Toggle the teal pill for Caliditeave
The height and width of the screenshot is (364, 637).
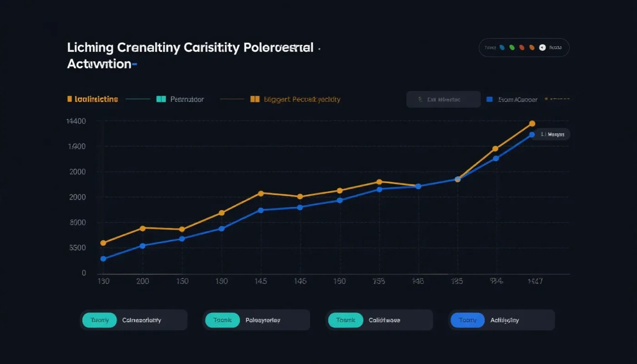pos(345,320)
